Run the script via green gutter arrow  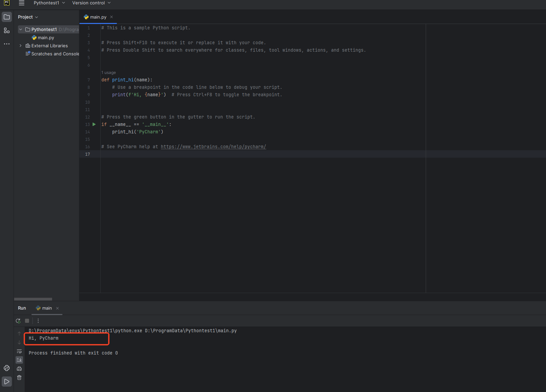(94, 124)
